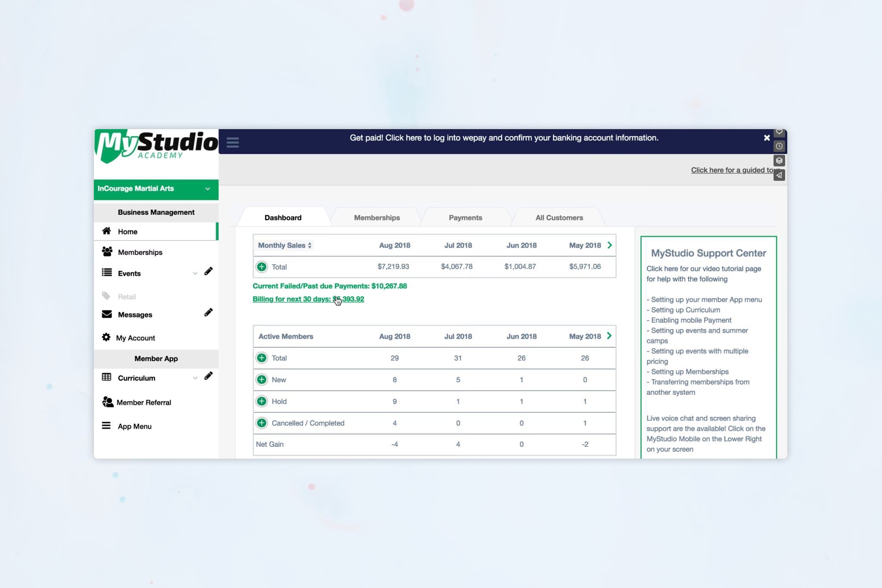Click the layers icon on right edge
The height and width of the screenshot is (588, 882).
(x=779, y=161)
